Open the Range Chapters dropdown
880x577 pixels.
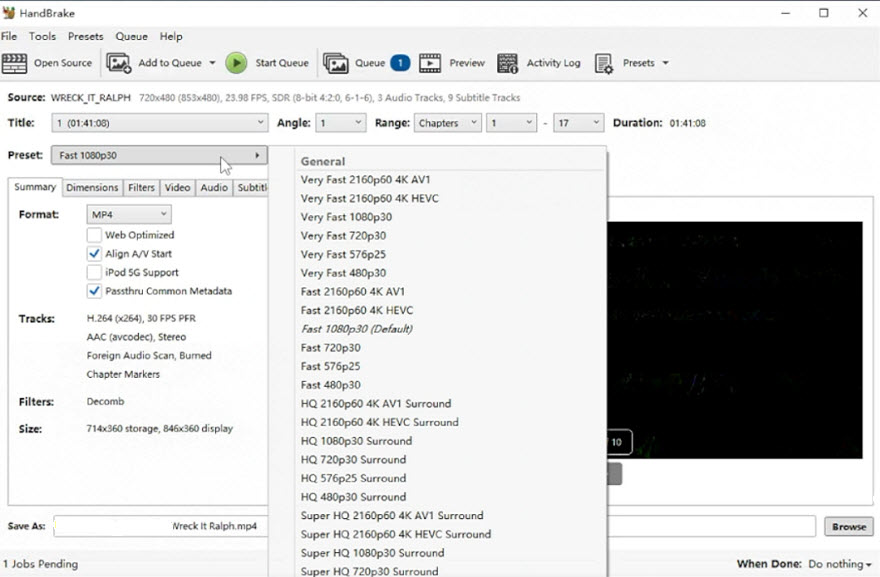pyautogui.click(x=447, y=123)
